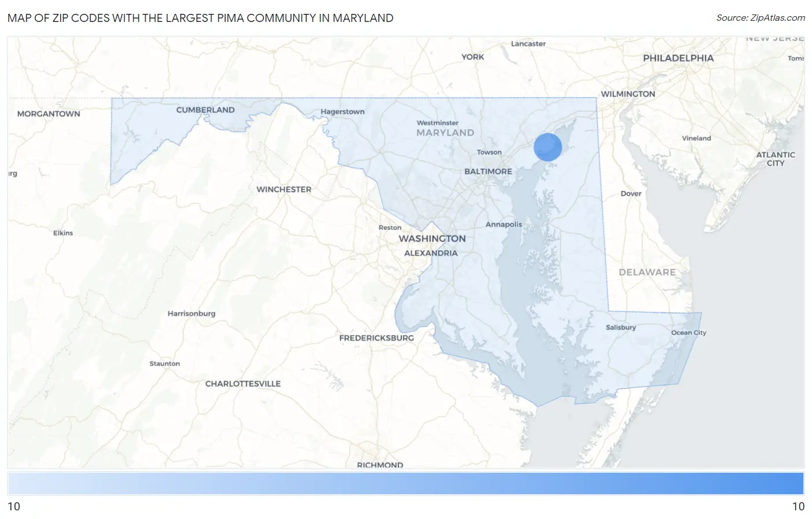Click the PHILADELPHIA label
The height and width of the screenshot is (519, 812).
[678, 58]
